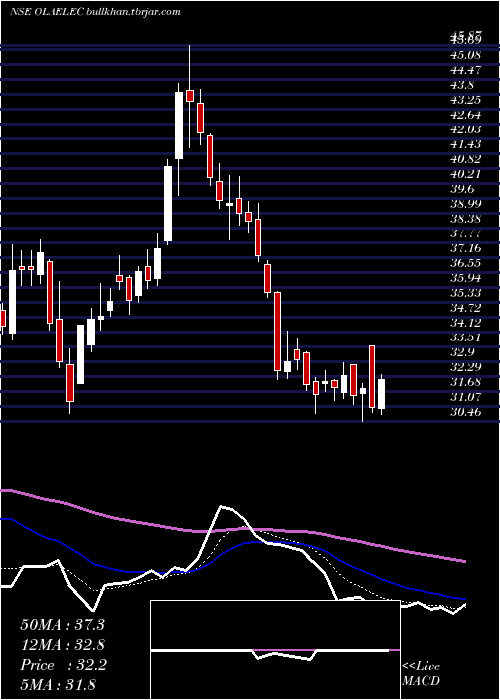The image size is (500, 700).
Task: Click the 34.12 price axis label
Action: point(467,322)
